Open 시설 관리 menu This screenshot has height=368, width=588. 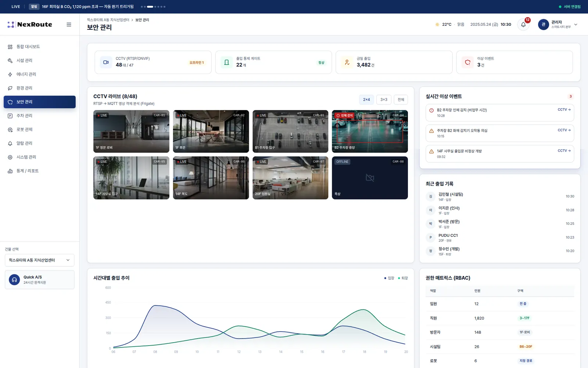pyautogui.click(x=40, y=60)
